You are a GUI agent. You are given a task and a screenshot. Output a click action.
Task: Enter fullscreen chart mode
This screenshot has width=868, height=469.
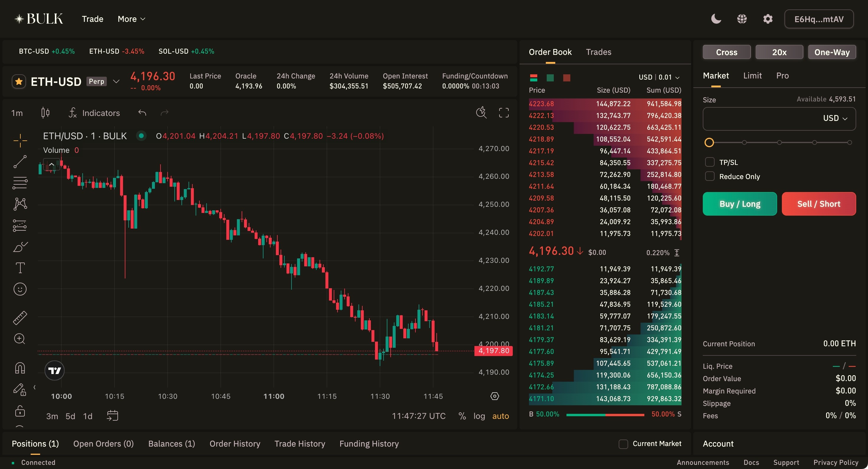coord(503,113)
